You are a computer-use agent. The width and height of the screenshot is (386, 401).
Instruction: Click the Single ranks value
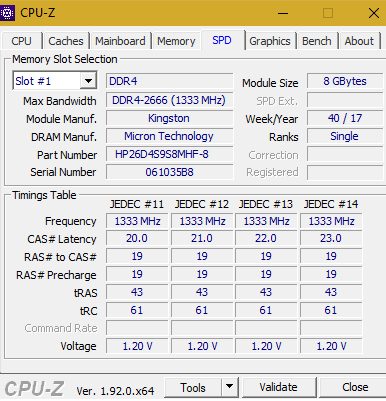345,136
